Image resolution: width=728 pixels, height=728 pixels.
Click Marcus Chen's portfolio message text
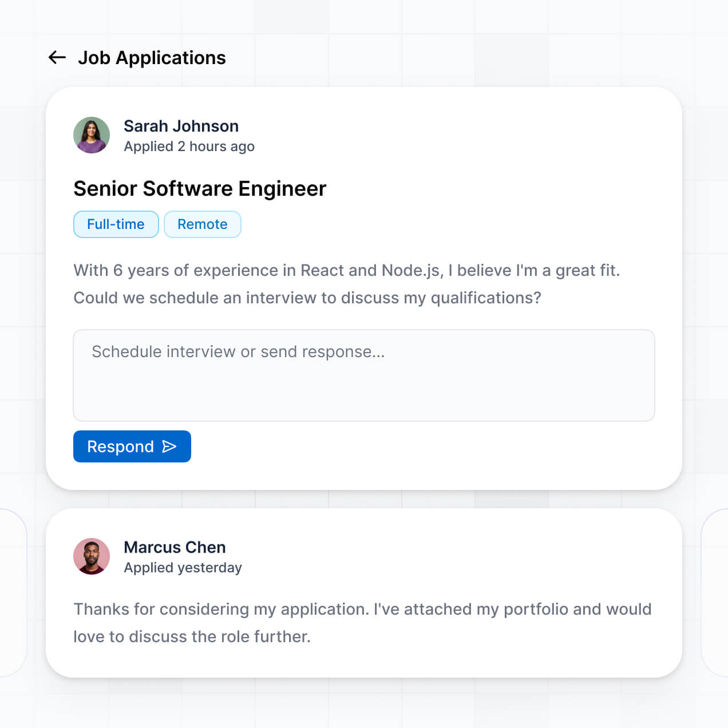click(362, 623)
